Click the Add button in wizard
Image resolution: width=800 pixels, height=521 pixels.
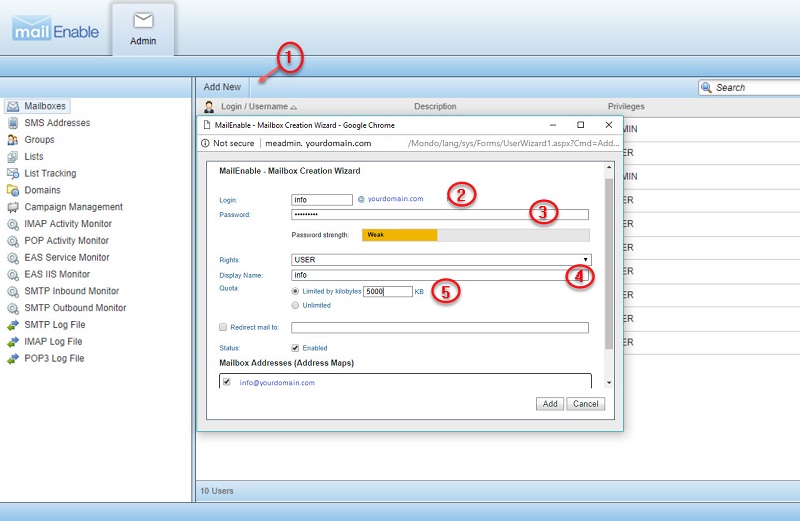coord(549,404)
